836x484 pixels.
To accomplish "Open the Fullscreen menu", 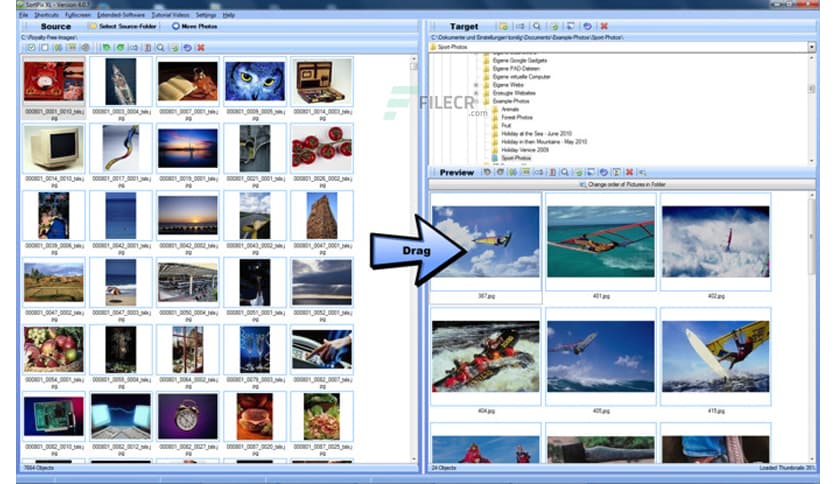I will pyautogui.click(x=78, y=15).
